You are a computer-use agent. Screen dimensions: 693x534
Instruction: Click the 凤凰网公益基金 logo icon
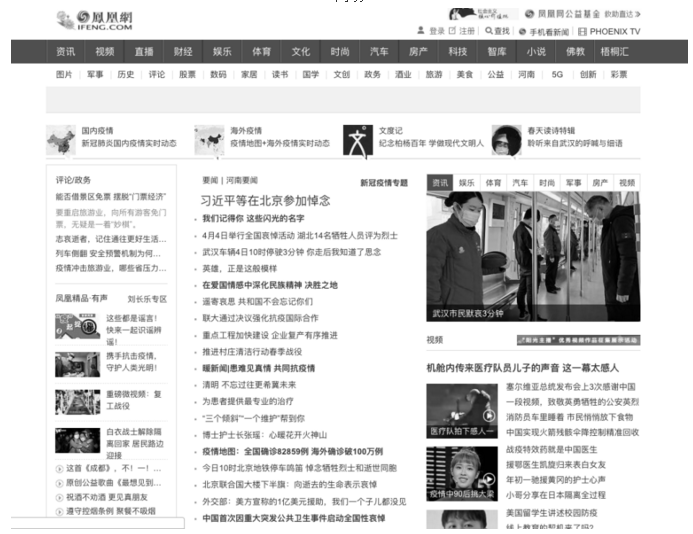[x=529, y=14]
